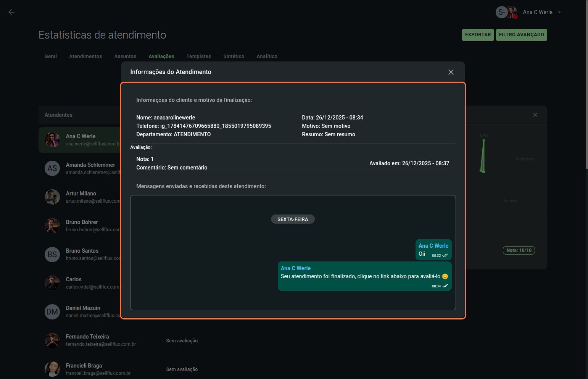Click Artur Milano's profile photo
The width and height of the screenshot is (588, 379).
(x=52, y=197)
